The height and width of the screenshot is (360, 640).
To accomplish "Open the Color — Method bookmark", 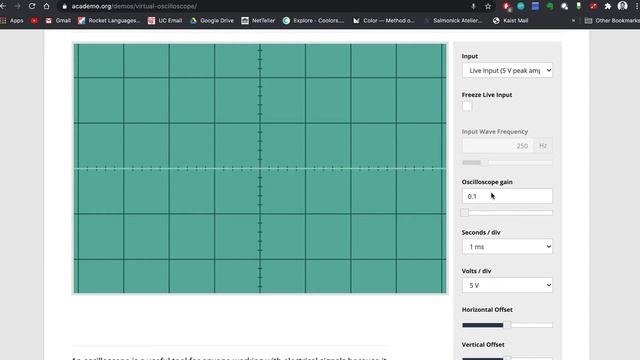I will click(384, 20).
